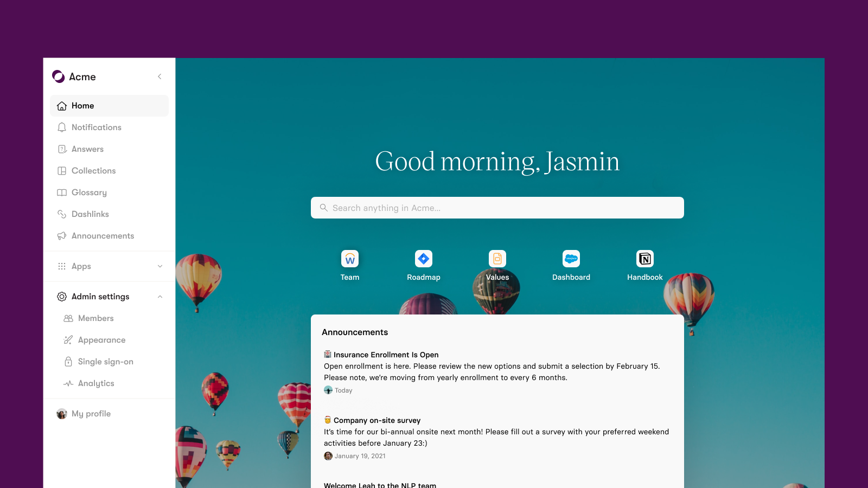
Task: View the Analytics admin page
Action: coord(96,383)
